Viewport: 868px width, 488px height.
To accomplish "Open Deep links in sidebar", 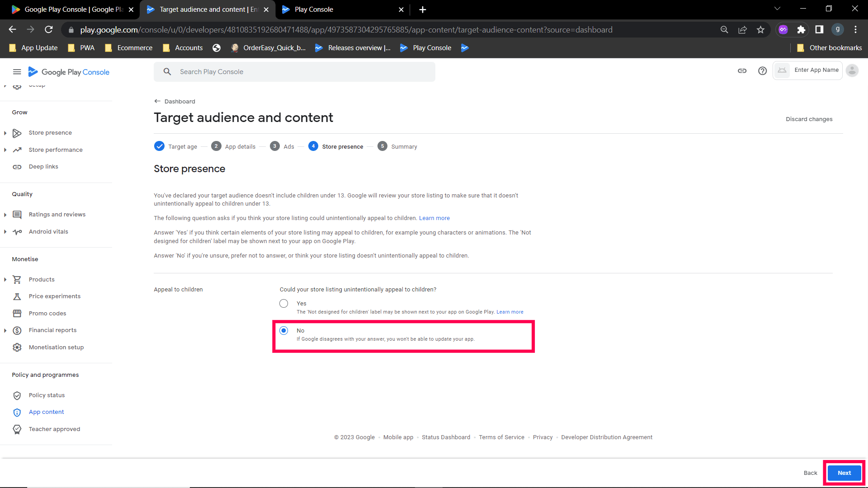I will [43, 167].
